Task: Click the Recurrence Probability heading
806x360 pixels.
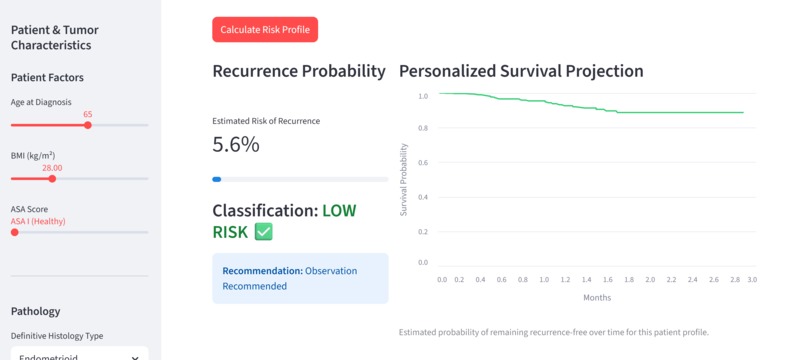Action: 299,71
